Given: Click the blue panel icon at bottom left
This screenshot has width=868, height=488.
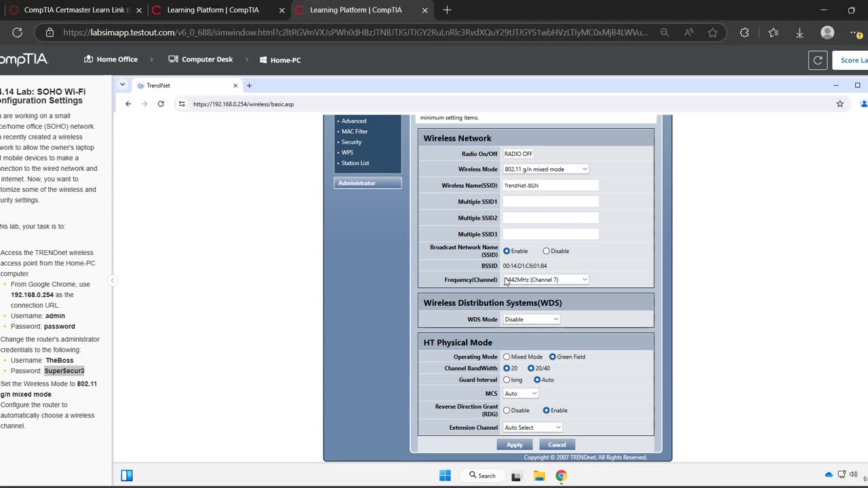Looking at the screenshot, I should point(127,475).
